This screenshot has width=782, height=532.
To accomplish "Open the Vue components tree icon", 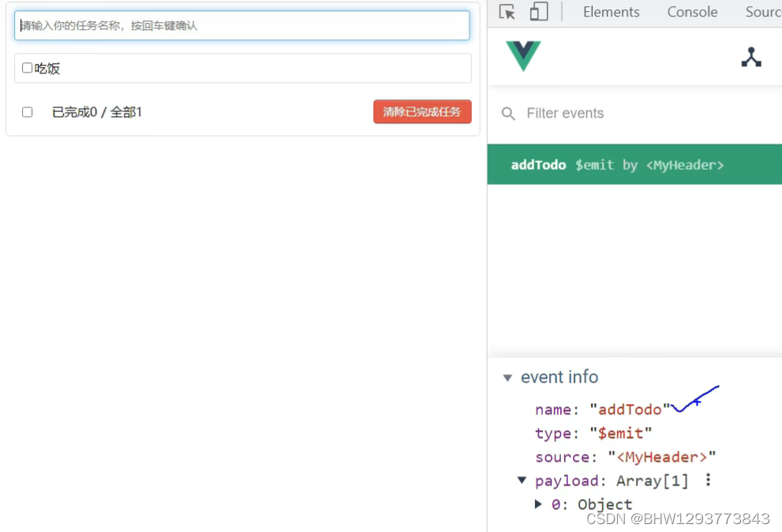I will point(751,57).
